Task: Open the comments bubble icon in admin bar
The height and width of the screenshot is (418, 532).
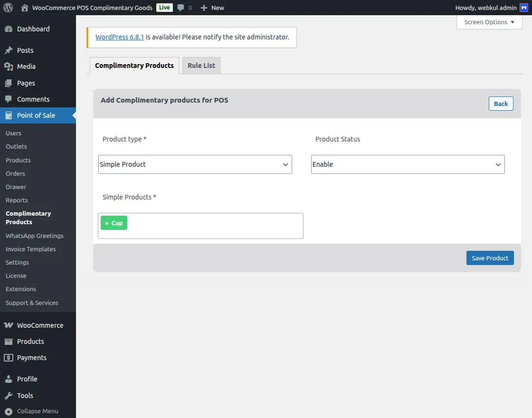Action: point(181,8)
